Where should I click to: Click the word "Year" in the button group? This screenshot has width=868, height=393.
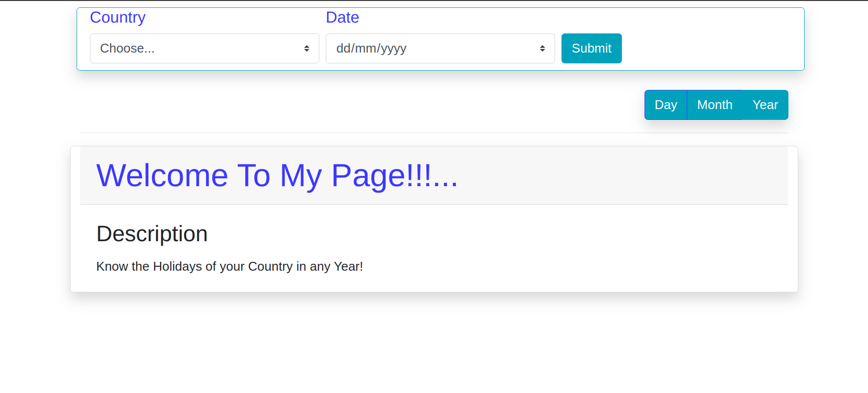(765, 105)
